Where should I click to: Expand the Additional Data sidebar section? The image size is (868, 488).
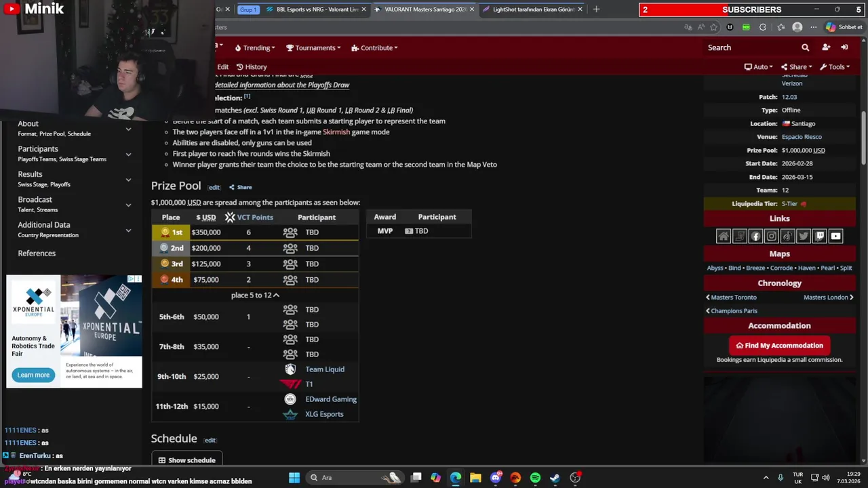tap(128, 230)
